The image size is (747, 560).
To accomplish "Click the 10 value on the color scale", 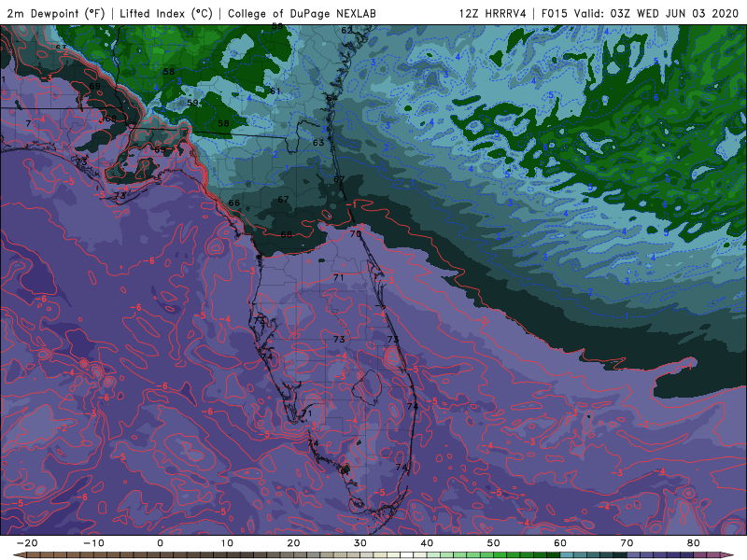I will (227, 543).
